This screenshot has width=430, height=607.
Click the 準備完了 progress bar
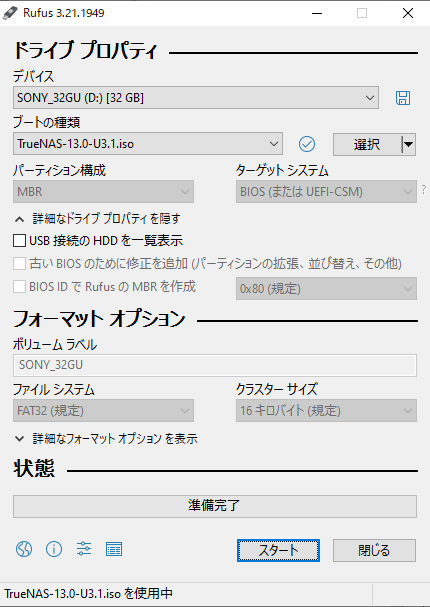[x=215, y=506]
